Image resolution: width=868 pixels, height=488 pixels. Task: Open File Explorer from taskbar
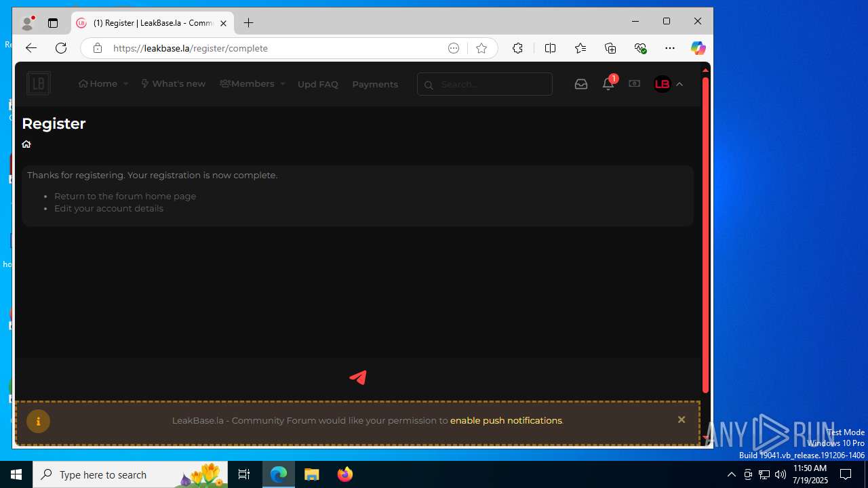312,474
